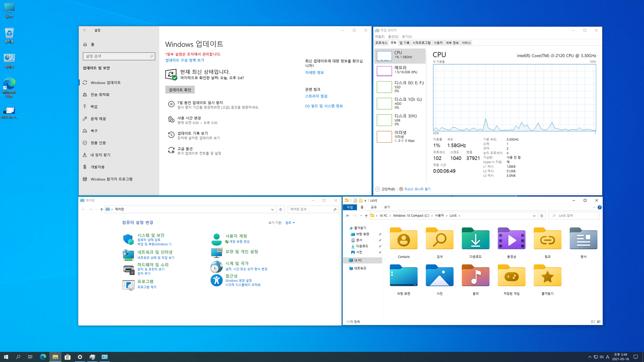Click the 프로그램 icon in Control Panel

pyautogui.click(x=128, y=285)
